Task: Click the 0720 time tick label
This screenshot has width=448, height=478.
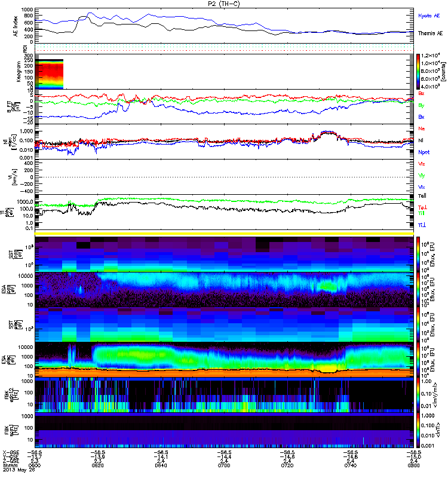Action: click(287, 465)
